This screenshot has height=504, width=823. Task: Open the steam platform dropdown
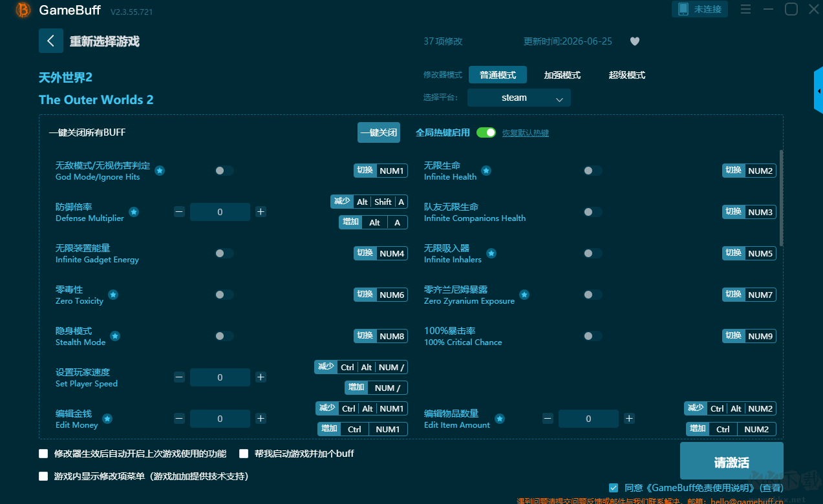point(519,98)
